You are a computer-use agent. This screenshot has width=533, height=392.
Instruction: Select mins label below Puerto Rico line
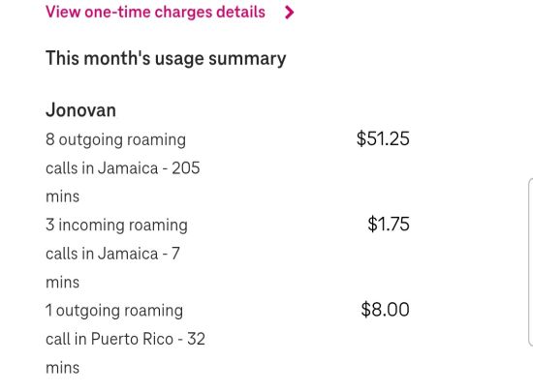pos(63,368)
